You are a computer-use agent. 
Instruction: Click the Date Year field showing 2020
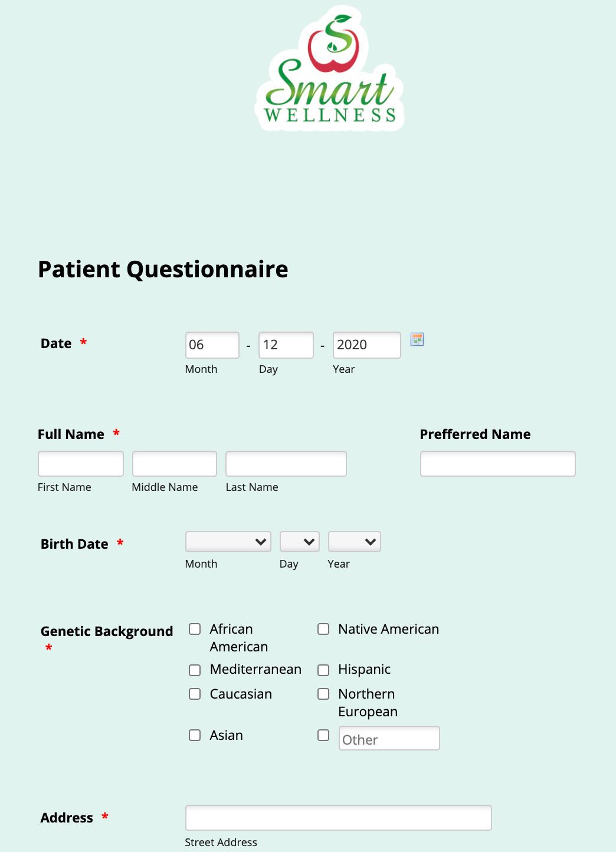pos(366,345)
